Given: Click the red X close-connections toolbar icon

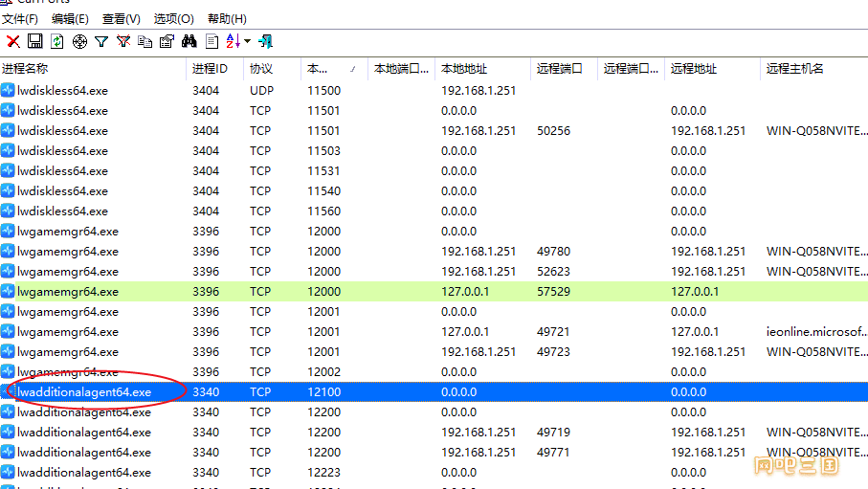Looking at the screenshot, I should (13, 41).
